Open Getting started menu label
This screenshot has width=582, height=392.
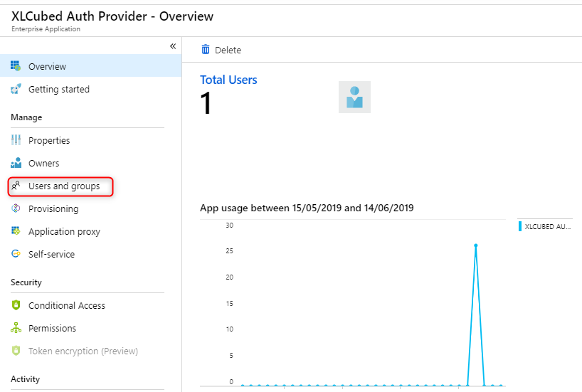pos(58,90)
